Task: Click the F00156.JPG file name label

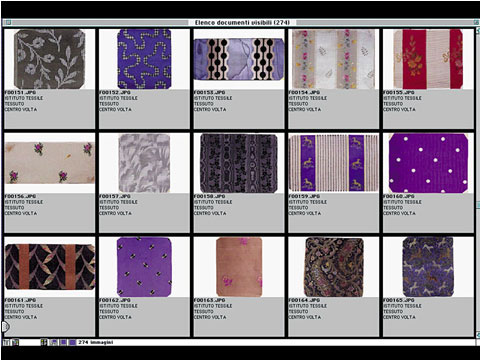Action: pyautogui.click(x=20, y=196)
